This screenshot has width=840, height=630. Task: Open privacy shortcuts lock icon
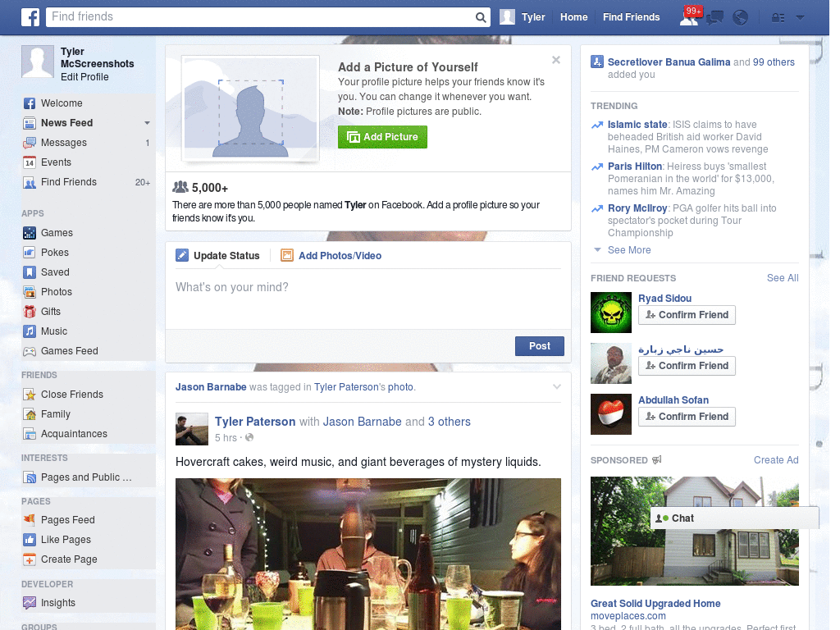point(778,18)
